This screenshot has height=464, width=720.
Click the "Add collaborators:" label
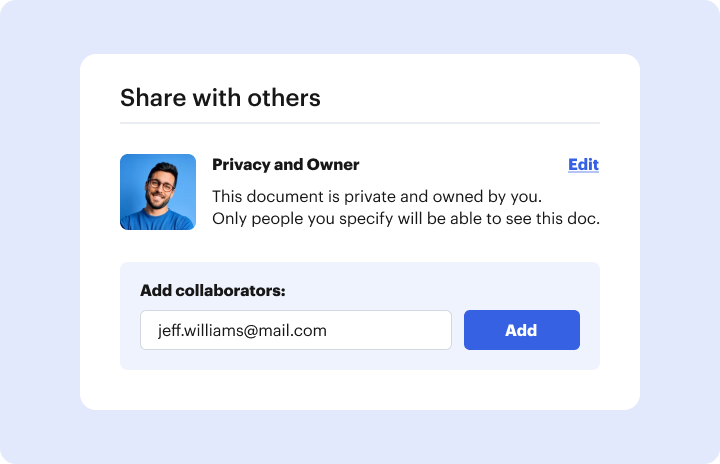[213, 291]
